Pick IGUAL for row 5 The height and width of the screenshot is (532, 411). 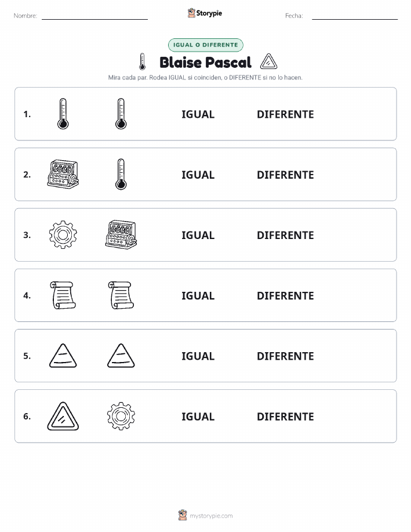click(x=198, y=356)
